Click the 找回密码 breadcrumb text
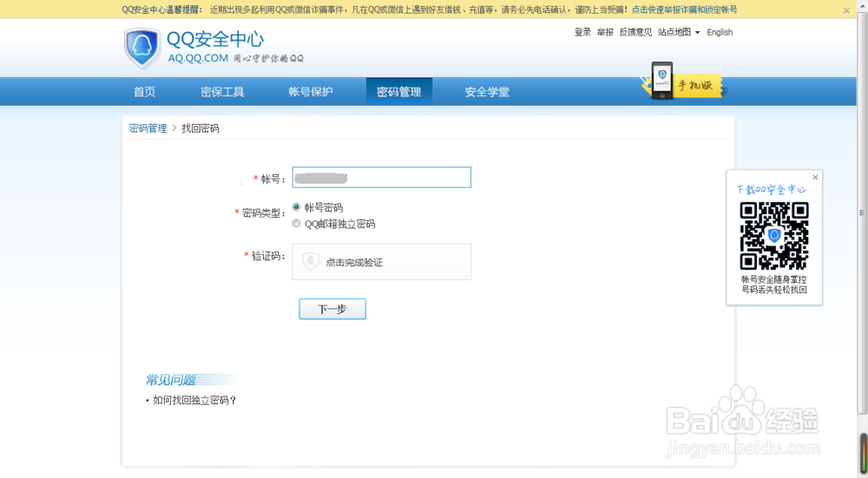The image size is (868, 478). [x=201, y=128]
